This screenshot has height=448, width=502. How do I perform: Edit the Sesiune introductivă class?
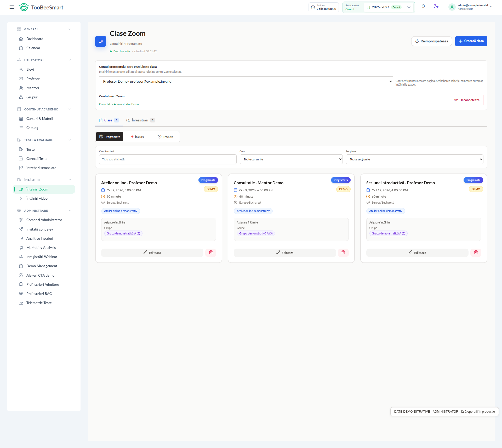click(x=417, y=253)
